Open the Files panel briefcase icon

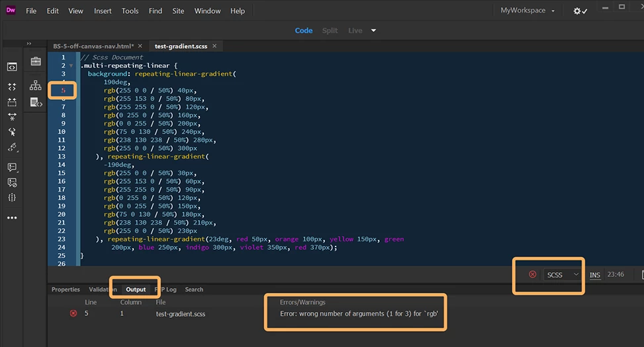point(36,61)
